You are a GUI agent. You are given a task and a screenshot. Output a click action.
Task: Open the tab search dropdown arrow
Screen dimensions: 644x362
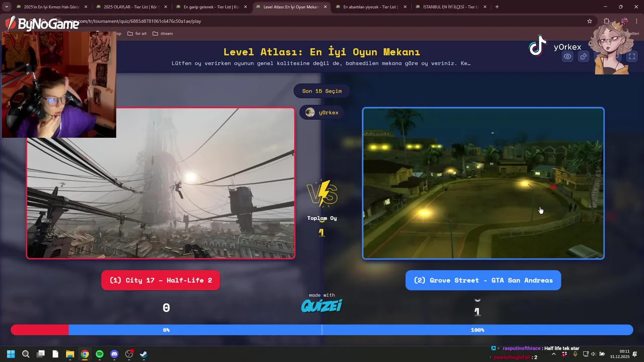[7, 7]
